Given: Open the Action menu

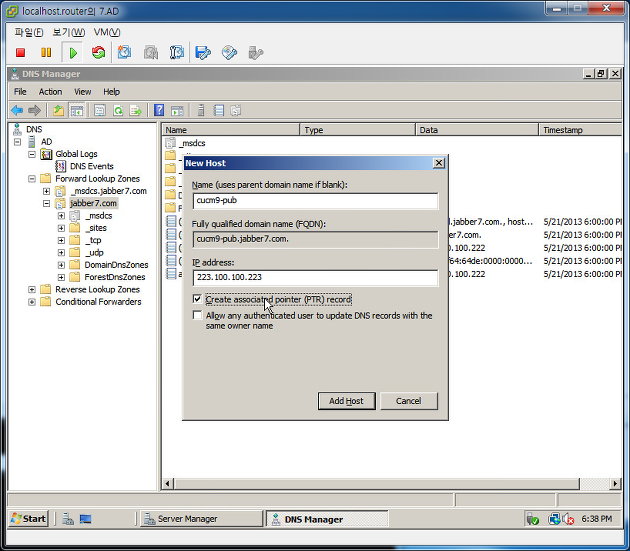Looking at the screenshot, I should point(50,92).
